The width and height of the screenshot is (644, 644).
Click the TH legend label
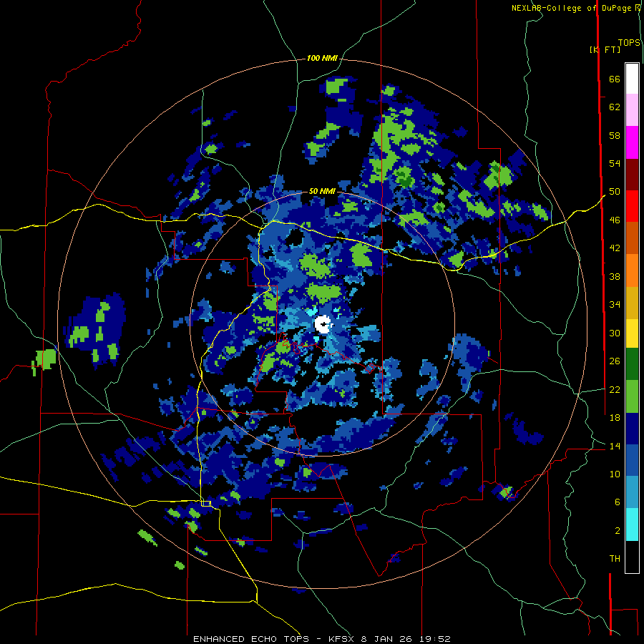click(x=615, y=559)
